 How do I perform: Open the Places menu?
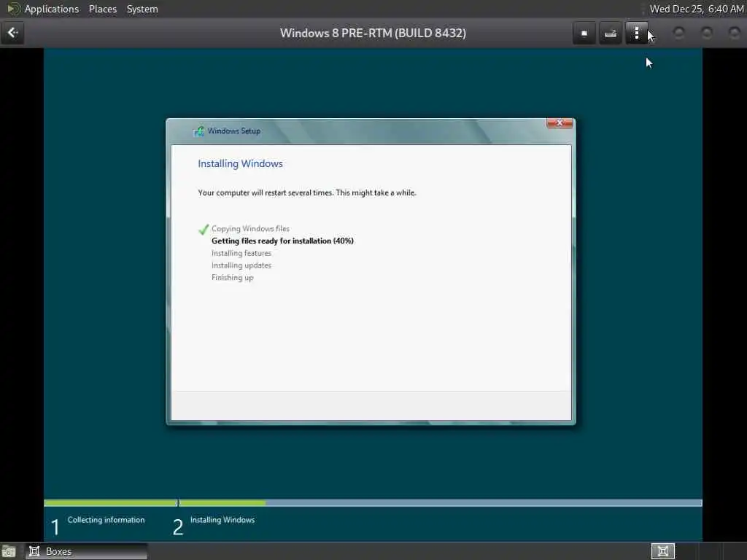[x=102, y=9]
